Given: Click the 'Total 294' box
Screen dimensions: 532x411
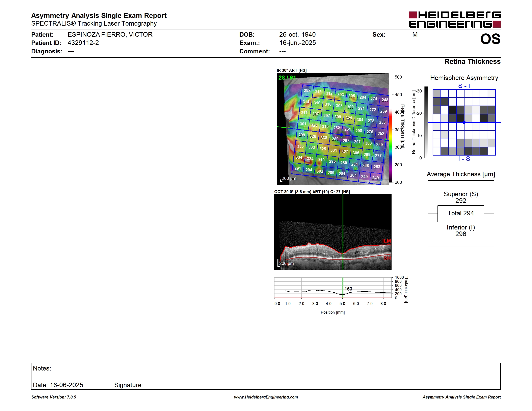Looking at the screenshot, I should coord(461,214).
